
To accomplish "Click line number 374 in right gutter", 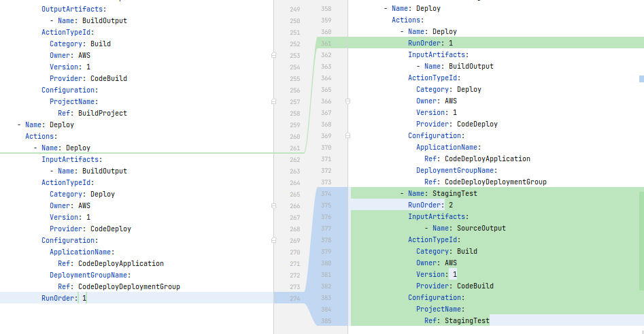I will (326, 194).
